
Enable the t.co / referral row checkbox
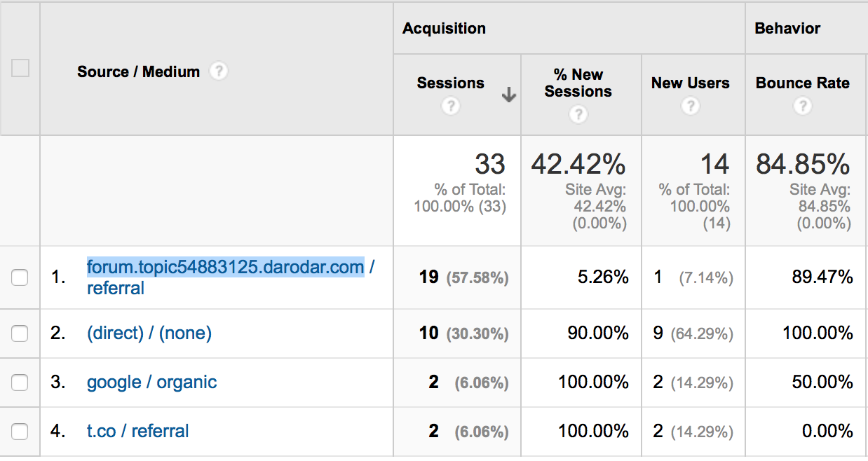pos(20,432)
